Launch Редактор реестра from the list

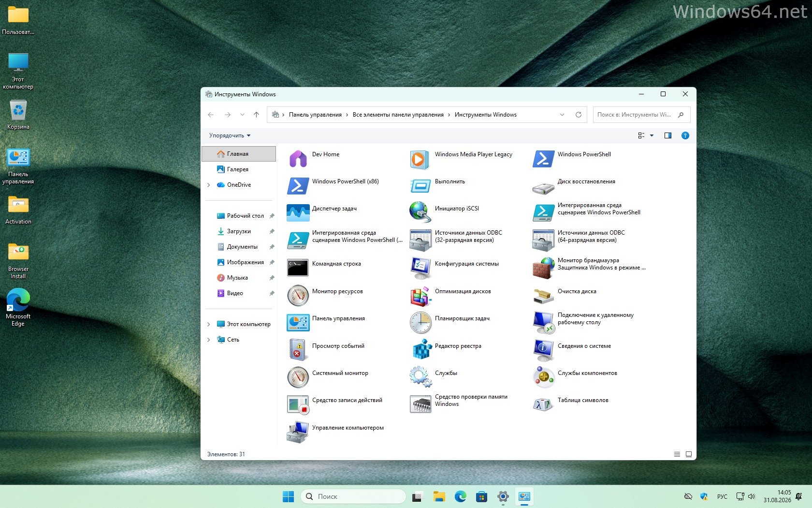[x=420, y=349]
